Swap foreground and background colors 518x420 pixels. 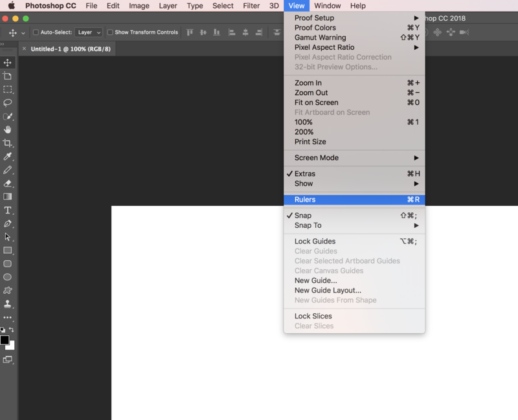tap(12, 329)
